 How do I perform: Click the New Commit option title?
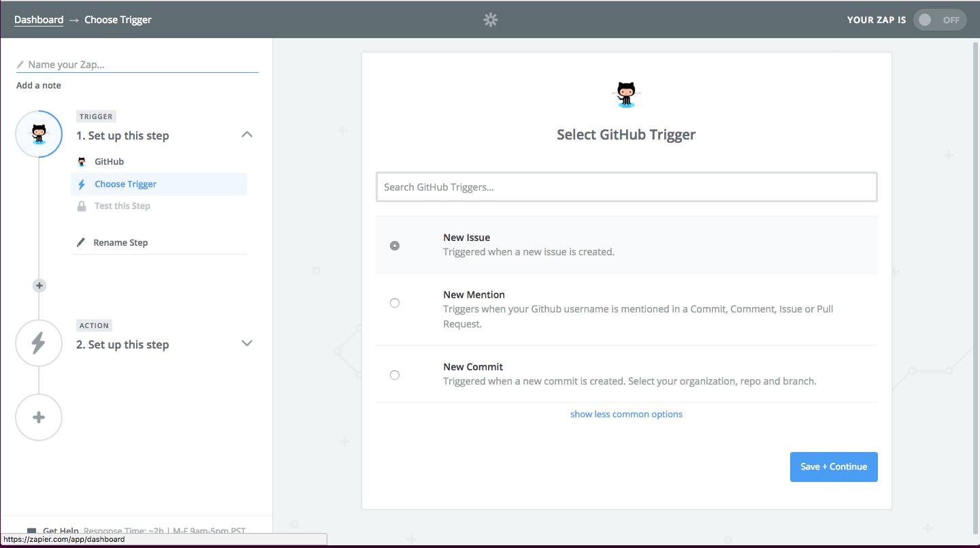click(x=473, y=367)
